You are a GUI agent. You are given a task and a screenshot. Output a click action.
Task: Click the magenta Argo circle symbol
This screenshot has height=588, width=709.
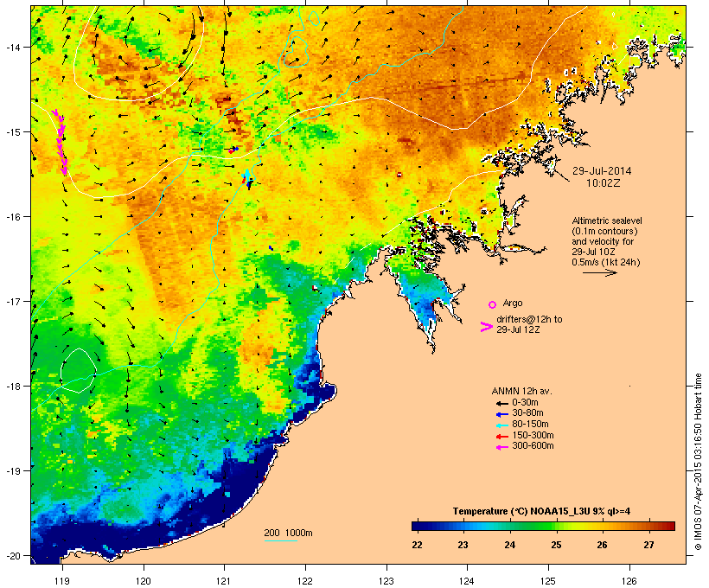[492, 304]
